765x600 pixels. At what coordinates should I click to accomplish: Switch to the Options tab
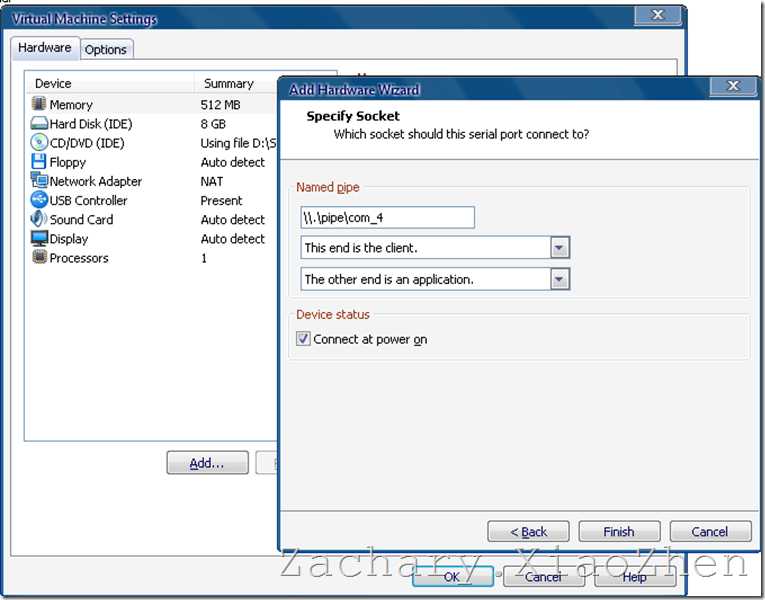[105, 49]
